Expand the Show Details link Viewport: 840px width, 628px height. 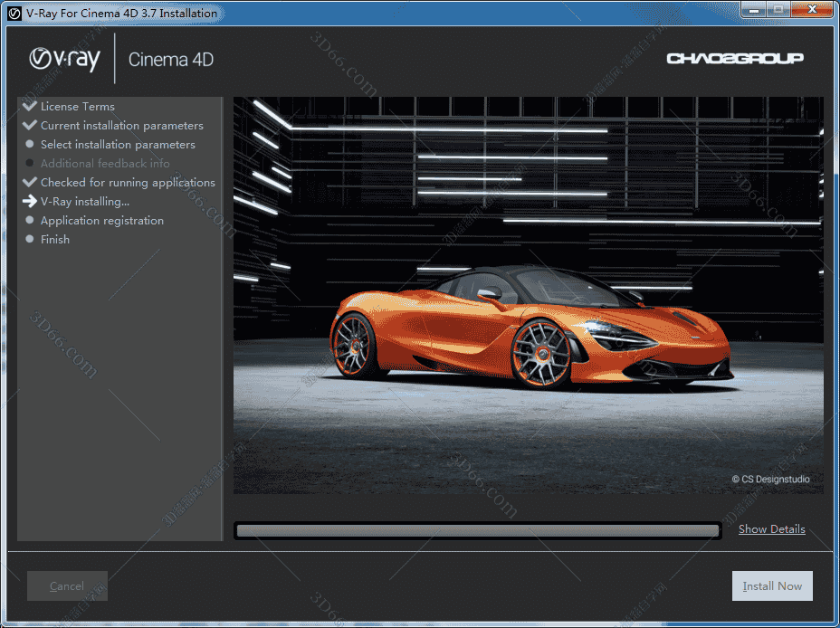tap(771, 529)
